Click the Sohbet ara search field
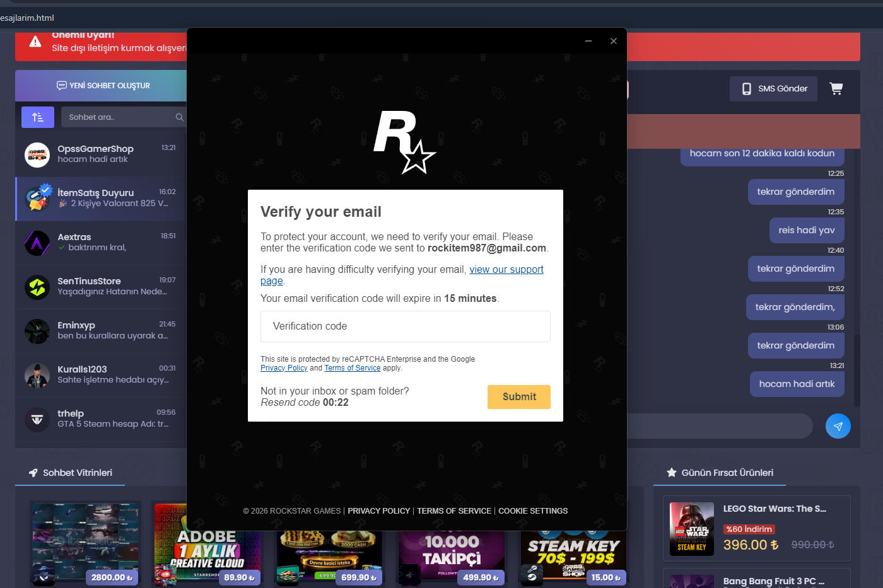The image size is (883, 588). pyautogui.click(x=124, y=117)
